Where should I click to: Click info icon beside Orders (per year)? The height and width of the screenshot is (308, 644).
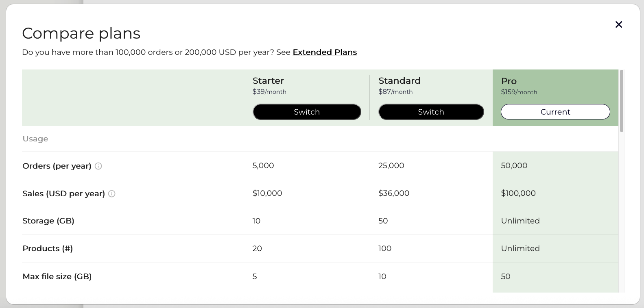coord(98,166)
